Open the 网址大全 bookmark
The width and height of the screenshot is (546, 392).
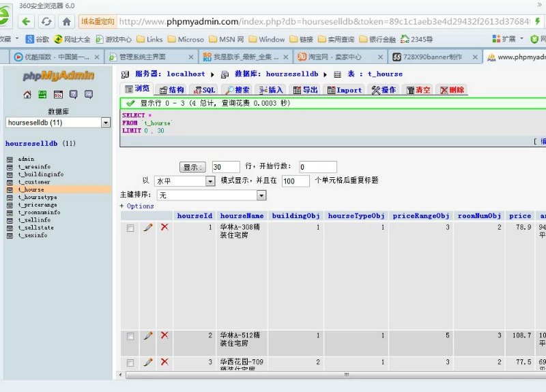[x=72, y=40]
